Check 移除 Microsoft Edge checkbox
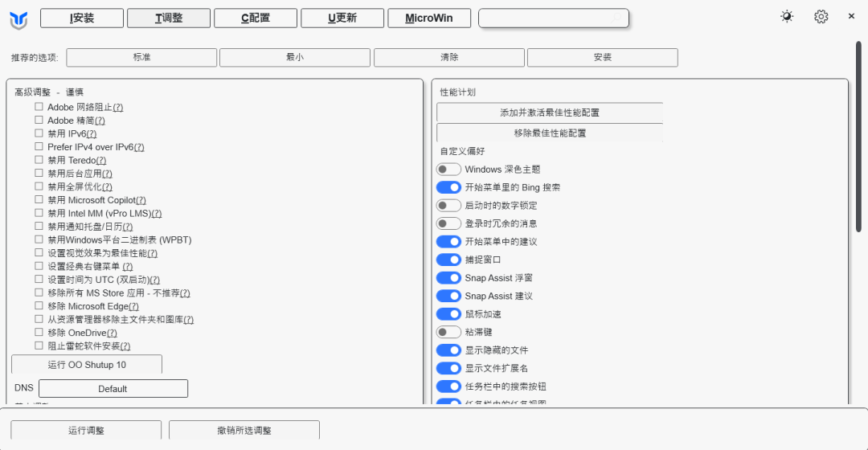Viewport: 868px width, 450px height. tap(39, 305)
